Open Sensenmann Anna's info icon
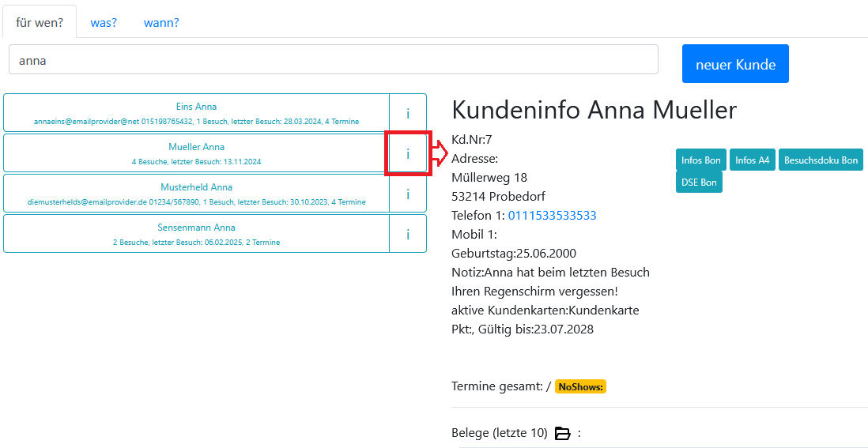 (408, 234)
